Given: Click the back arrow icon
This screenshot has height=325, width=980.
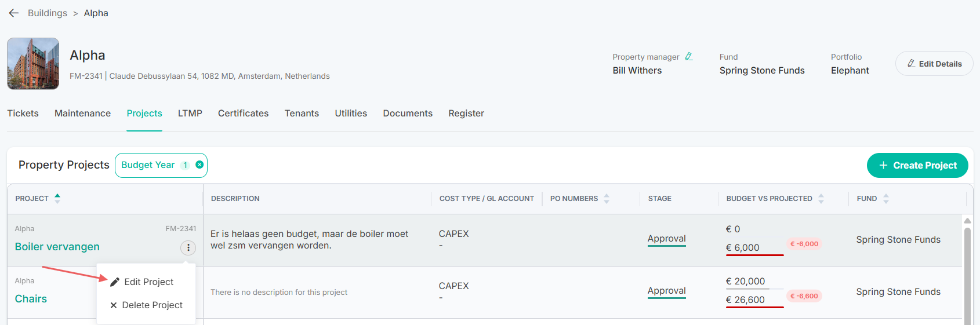Looking at the screenshot, I should click(14, 13).
